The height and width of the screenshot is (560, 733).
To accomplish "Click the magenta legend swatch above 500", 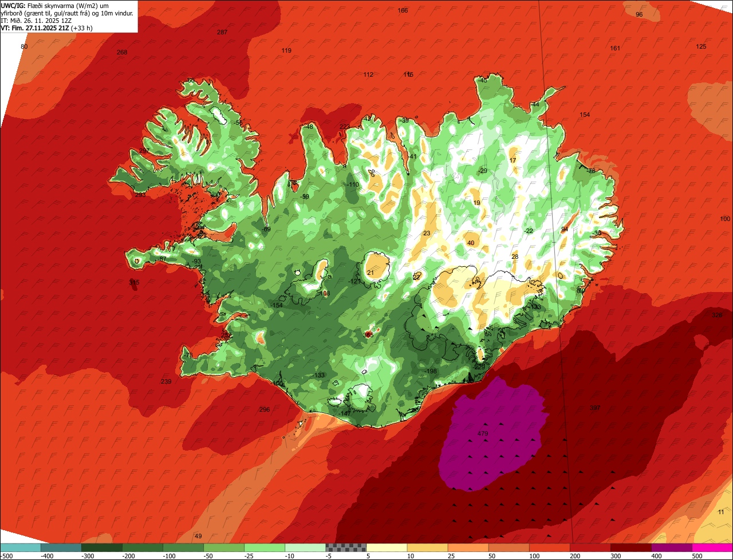I will (x=712, y=547).
